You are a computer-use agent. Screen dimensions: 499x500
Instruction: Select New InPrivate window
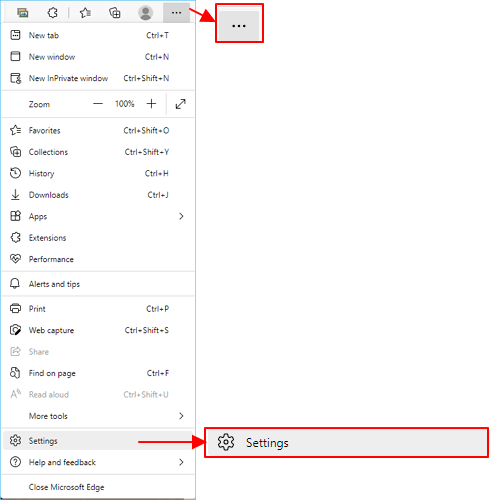click(x=98, y=78)
